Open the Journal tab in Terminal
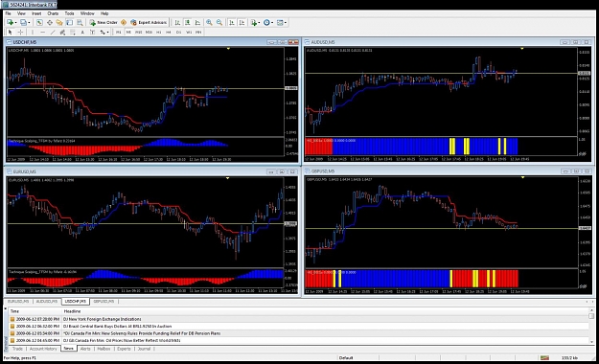Viewport: 599px width, 364px height. click(144, 349)
